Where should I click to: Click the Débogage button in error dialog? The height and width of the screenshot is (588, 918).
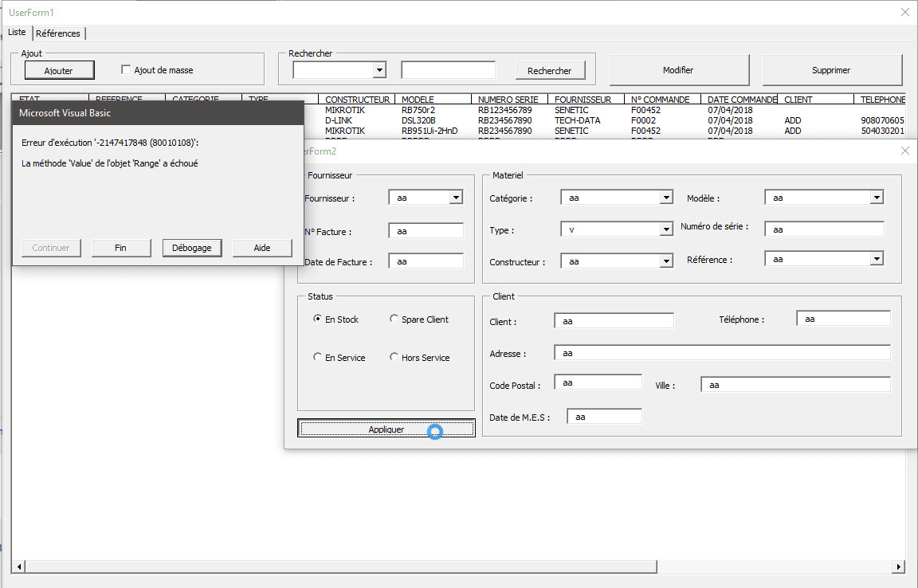coord(192,248)
